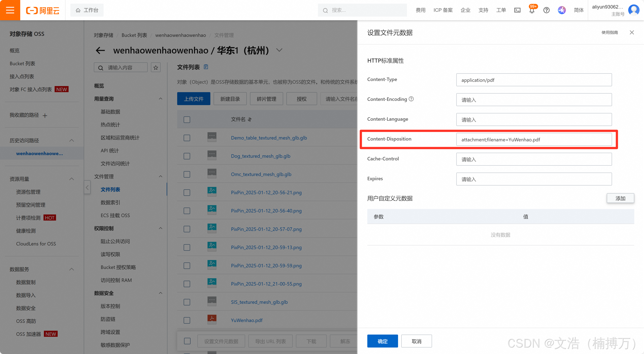Click the 新建目录 button
The width and height of the screenshot is (644, 354).
pyautogui.click(x=230, y=99)
